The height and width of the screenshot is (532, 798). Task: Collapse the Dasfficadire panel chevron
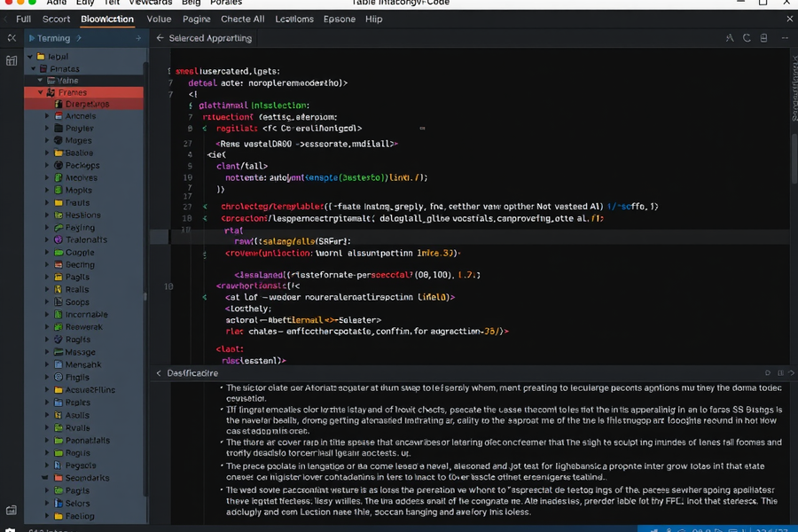click(x=159, y=373)
